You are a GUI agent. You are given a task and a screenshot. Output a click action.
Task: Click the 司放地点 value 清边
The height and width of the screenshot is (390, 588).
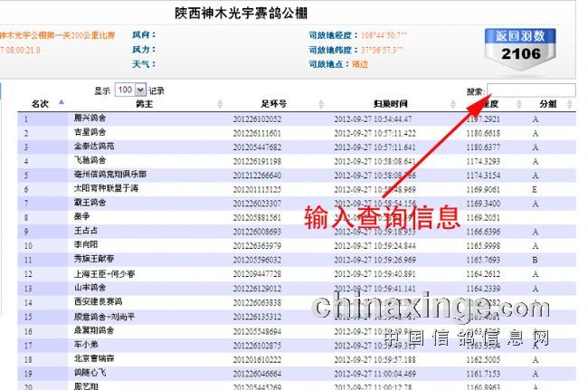pyautogui.click(x=359, y=64)
